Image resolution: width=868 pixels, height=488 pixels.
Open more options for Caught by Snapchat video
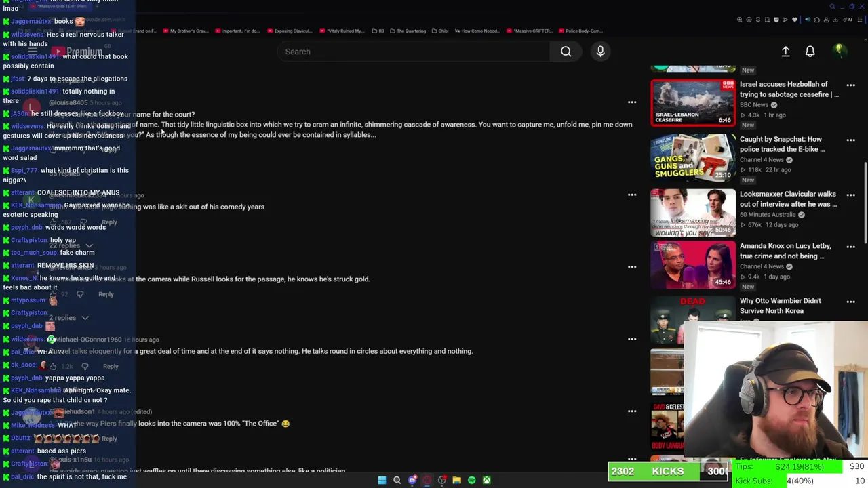[x=850, y=140]
